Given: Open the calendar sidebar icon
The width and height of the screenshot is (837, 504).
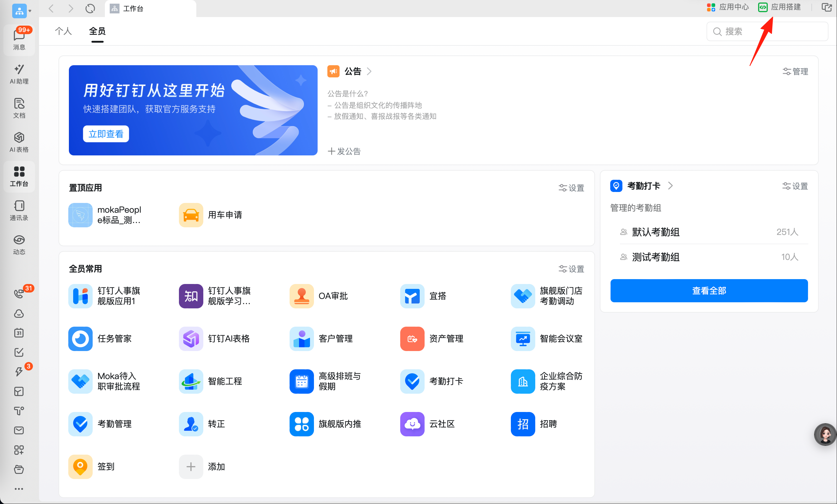Looking at the screenshot, I should tap(19, 333).
